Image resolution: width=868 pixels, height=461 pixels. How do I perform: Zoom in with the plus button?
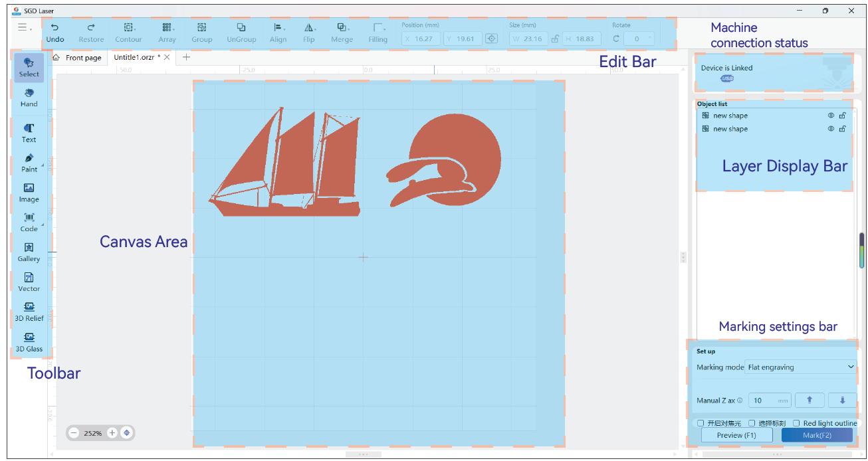(x=112, y=433)
